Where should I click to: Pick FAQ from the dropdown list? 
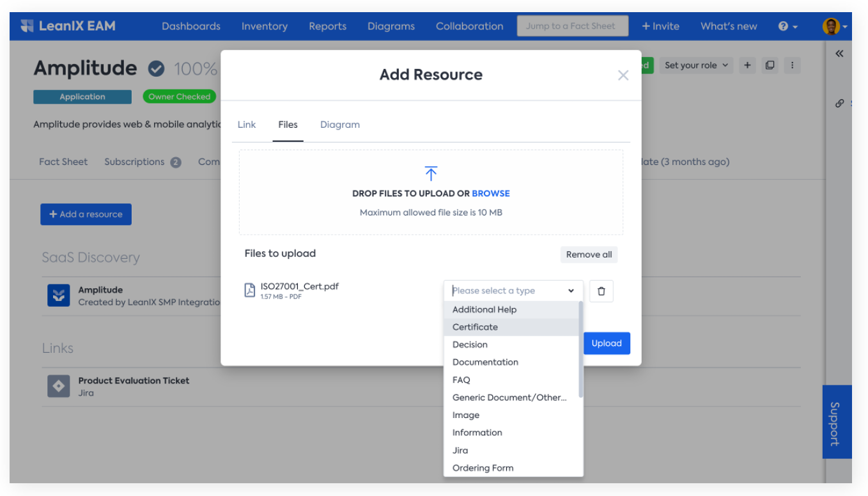point(511,380)
